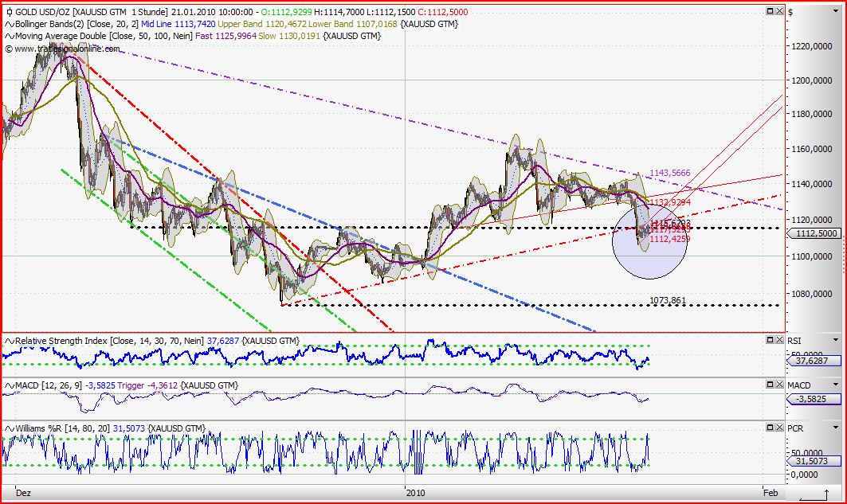Click the candlestick icon beside GOLD USD/OZ
The image size is (847, 504).
(x=10, y=12)
